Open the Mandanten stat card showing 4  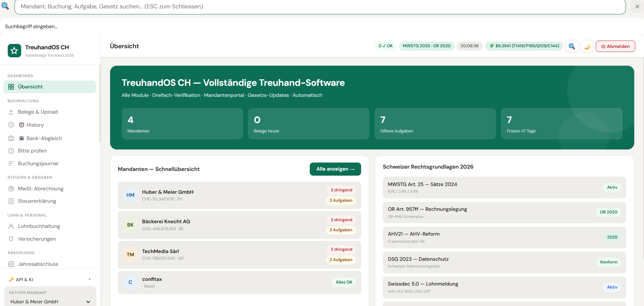pos(182,124)
